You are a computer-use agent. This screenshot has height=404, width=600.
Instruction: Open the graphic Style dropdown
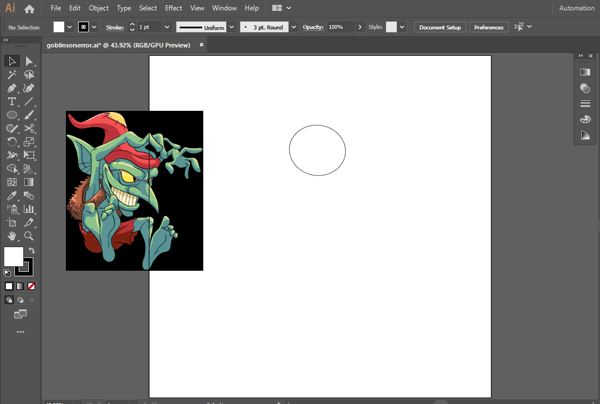402,27
